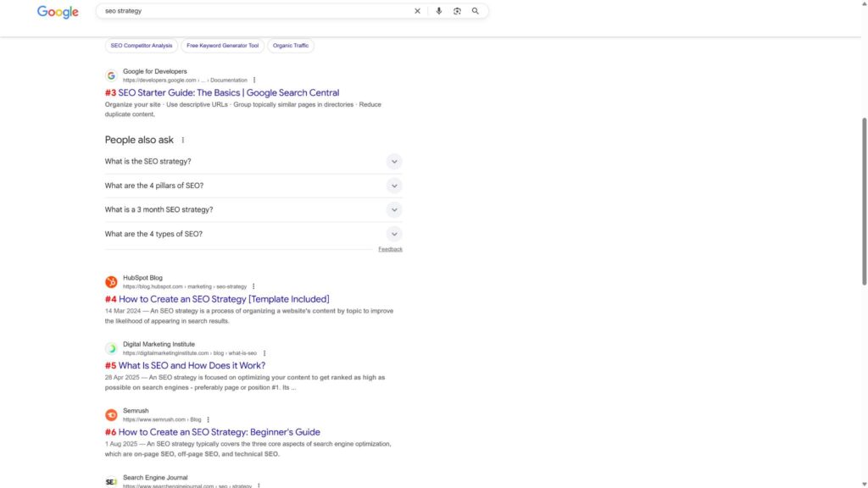This screenshot has width=868, height=488.
Task: Open more options for Search Engine Journal result
Action: click(259, 485)
